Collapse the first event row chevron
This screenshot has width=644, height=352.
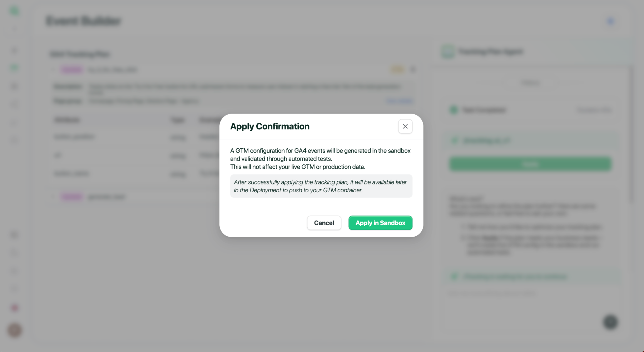tap(54, 70)
